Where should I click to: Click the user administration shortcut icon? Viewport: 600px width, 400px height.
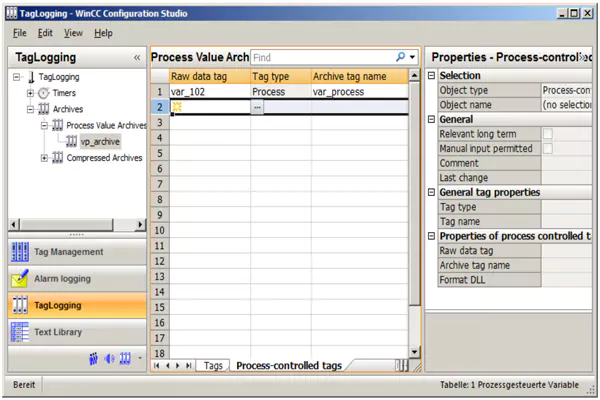93,359
